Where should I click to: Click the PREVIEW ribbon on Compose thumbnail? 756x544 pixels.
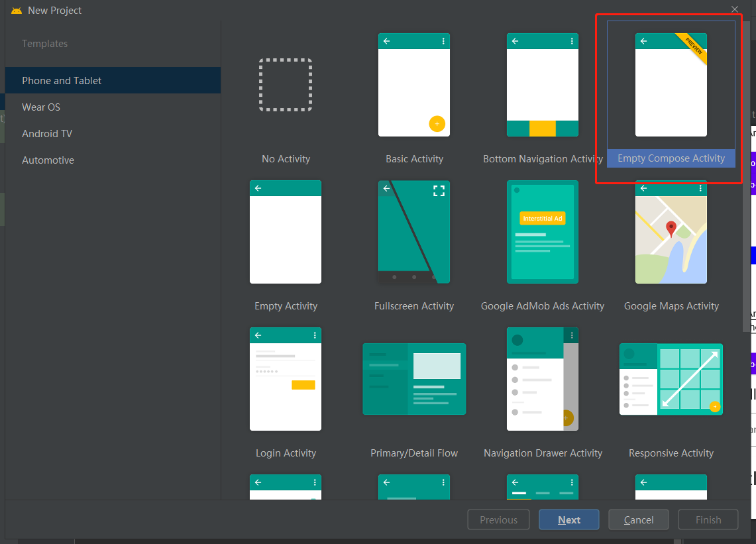click(692, 47)
